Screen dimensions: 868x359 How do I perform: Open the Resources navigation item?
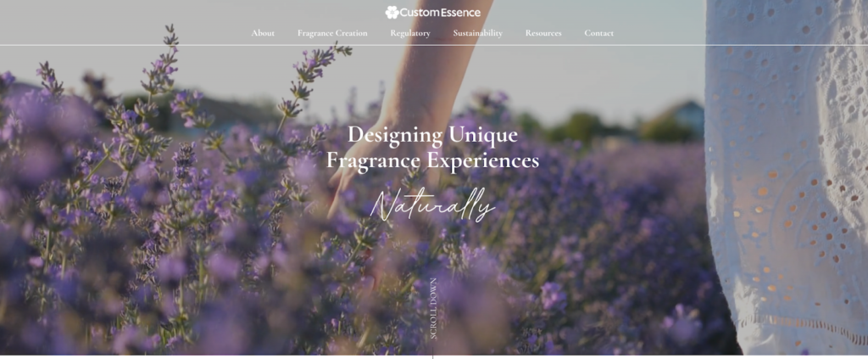click(x=543, y=33)
